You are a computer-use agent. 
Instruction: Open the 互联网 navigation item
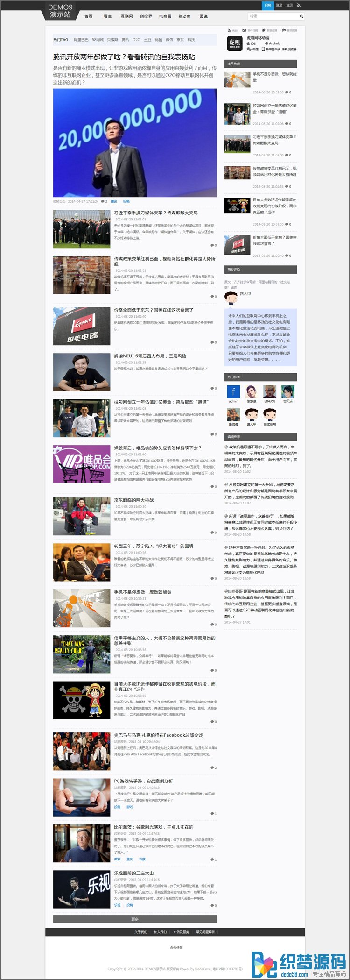coord(126,16)
